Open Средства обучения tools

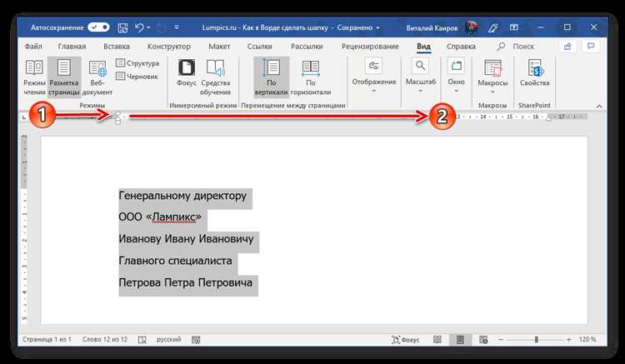click(215, 77)
